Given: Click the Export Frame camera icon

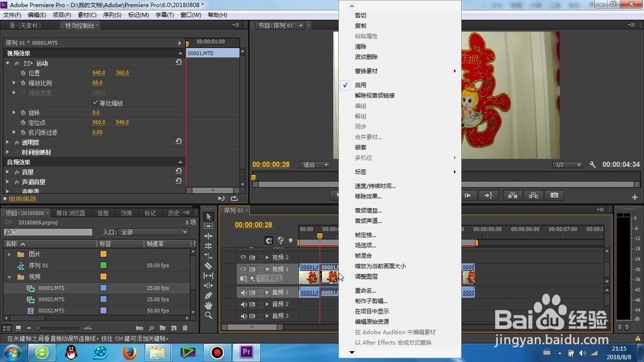Looking at the screenshot, I should pyautogui.click(x=554, y=196).
